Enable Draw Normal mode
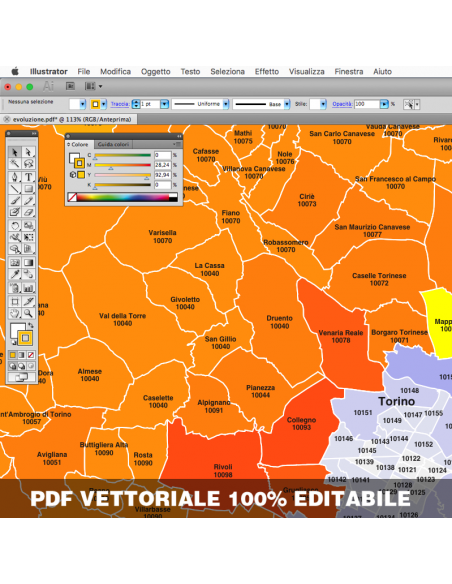 click(x=13, y=366)
